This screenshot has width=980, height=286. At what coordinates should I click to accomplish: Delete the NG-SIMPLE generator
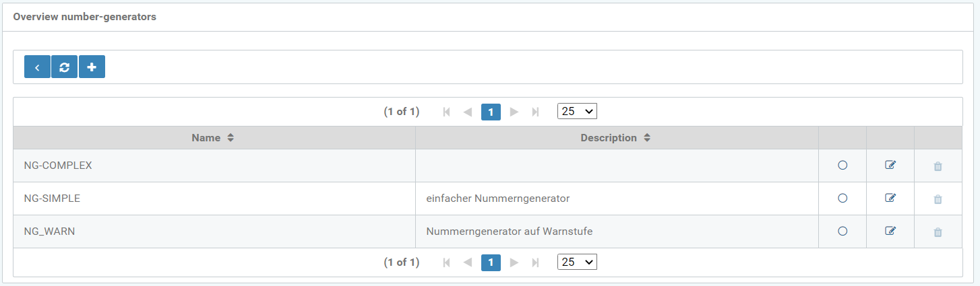coord(938,199)
